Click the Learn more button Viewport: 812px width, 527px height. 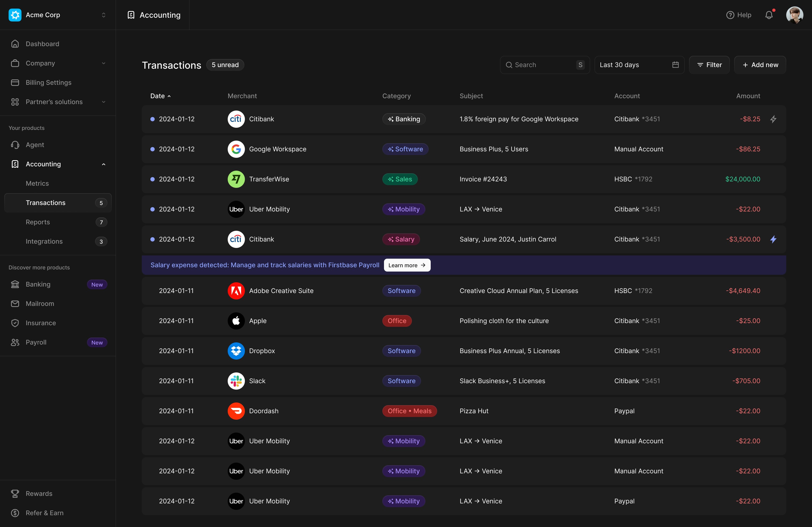407,265
